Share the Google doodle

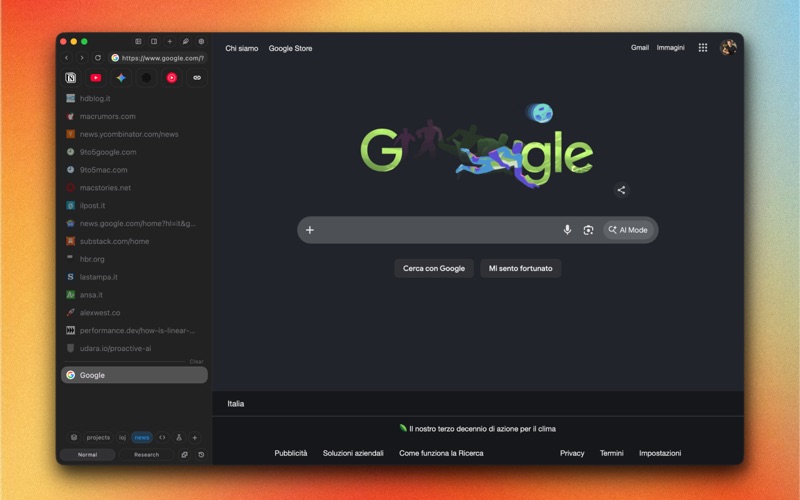pyautogui.click(x=621, y=190)
